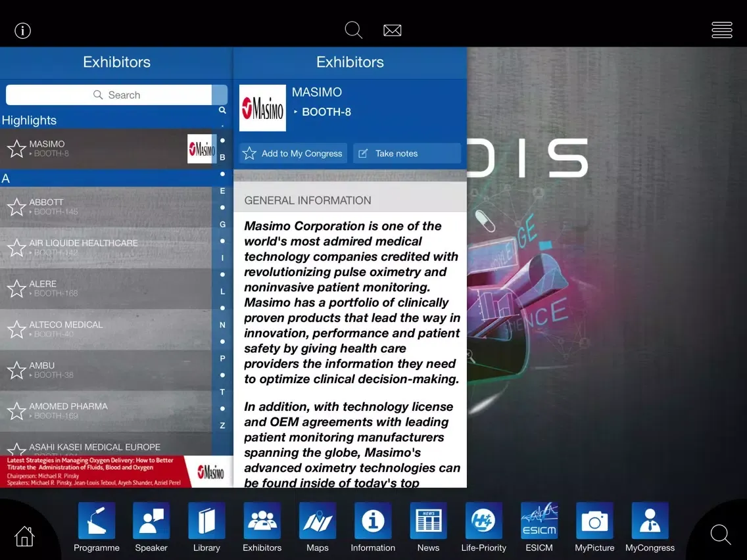Viewport: 747px width, 560px height.
Task: Tap Masimo logo thumbnail in Highlights row
Action: (202, 149)
